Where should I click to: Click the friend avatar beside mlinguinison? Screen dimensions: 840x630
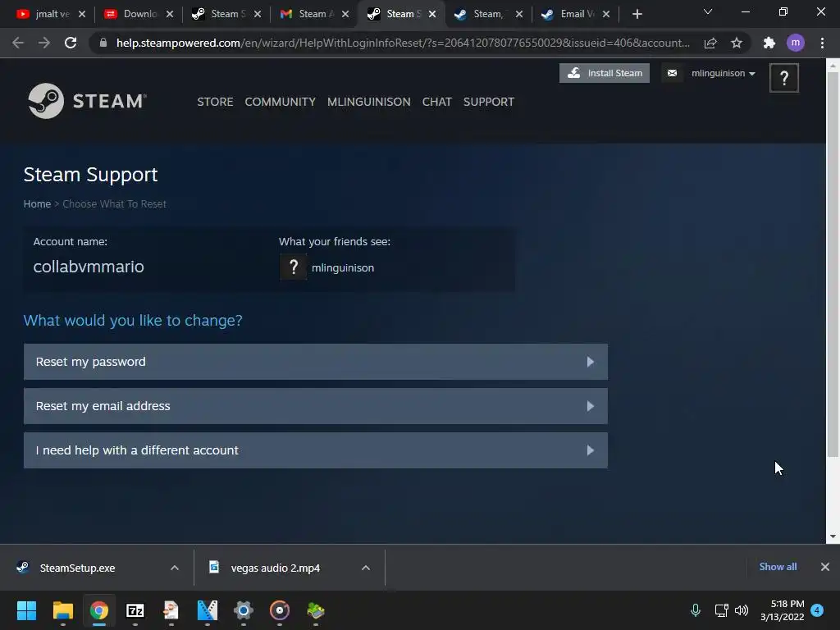coord(294,267)
